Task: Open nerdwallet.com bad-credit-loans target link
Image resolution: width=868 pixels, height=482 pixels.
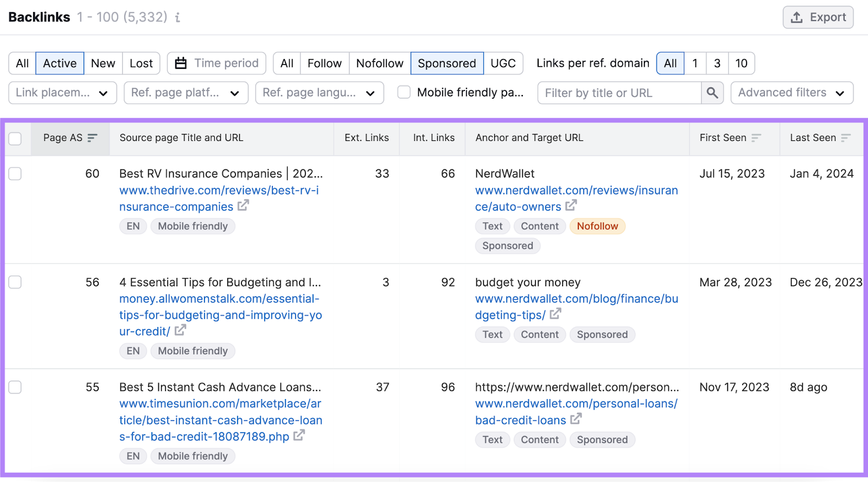Action: [576, 412]
